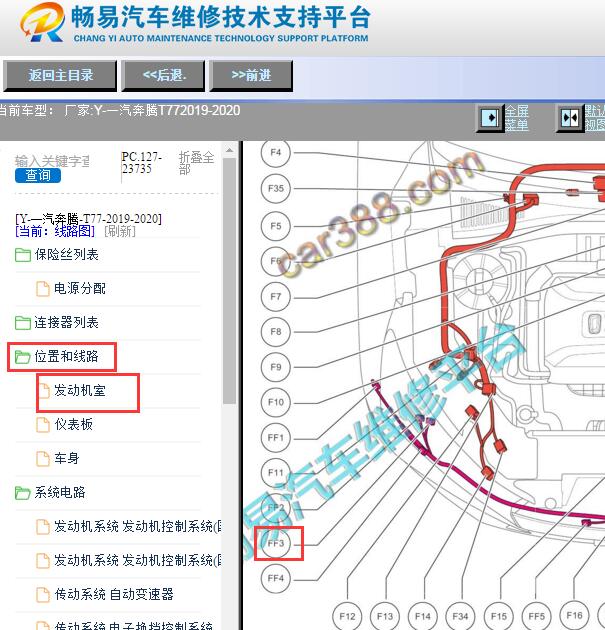This screenshot has height=630, width=605.
Task: Go forward with >>前进 button
Action: (x=251, y=76)
